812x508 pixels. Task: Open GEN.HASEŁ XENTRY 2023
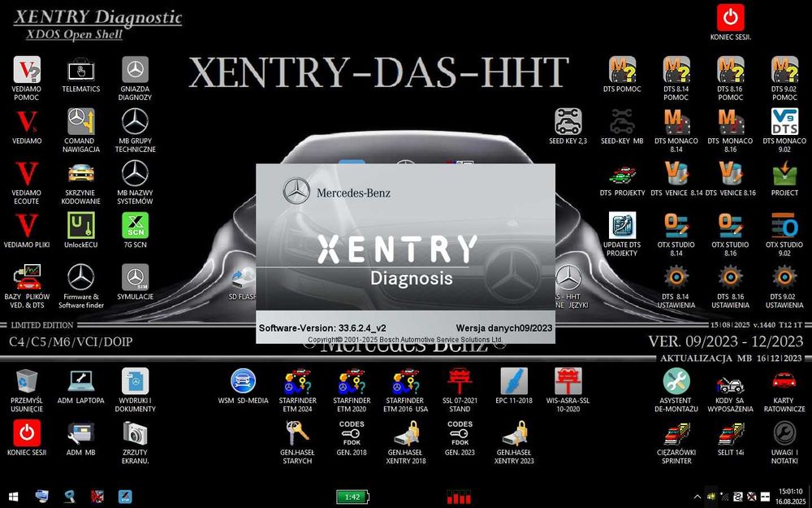(x=514, y=433)
